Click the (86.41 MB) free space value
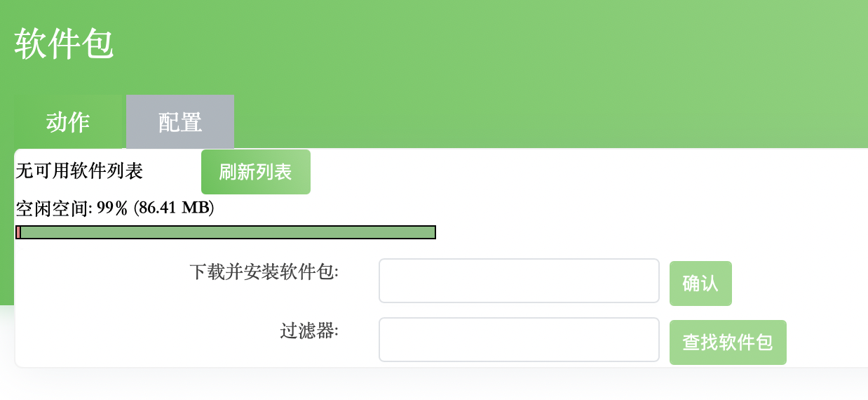Viewport: 868px width, 400px height. (173, 208)
